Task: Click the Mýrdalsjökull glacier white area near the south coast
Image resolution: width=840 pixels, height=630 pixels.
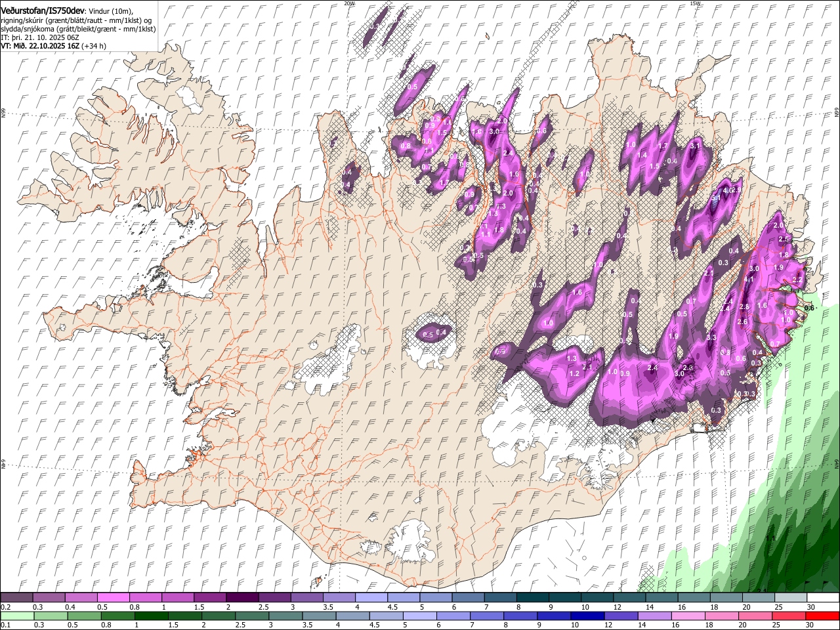Action: tap(412, 541)
